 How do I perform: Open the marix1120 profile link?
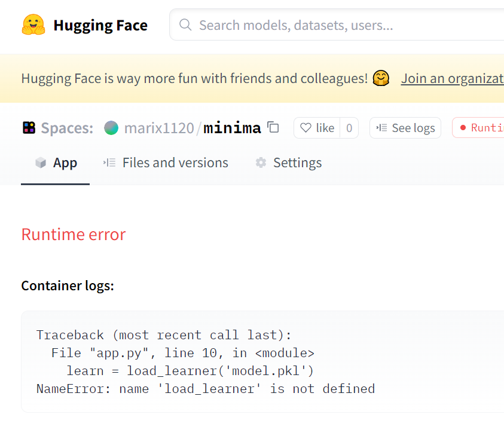158,128
